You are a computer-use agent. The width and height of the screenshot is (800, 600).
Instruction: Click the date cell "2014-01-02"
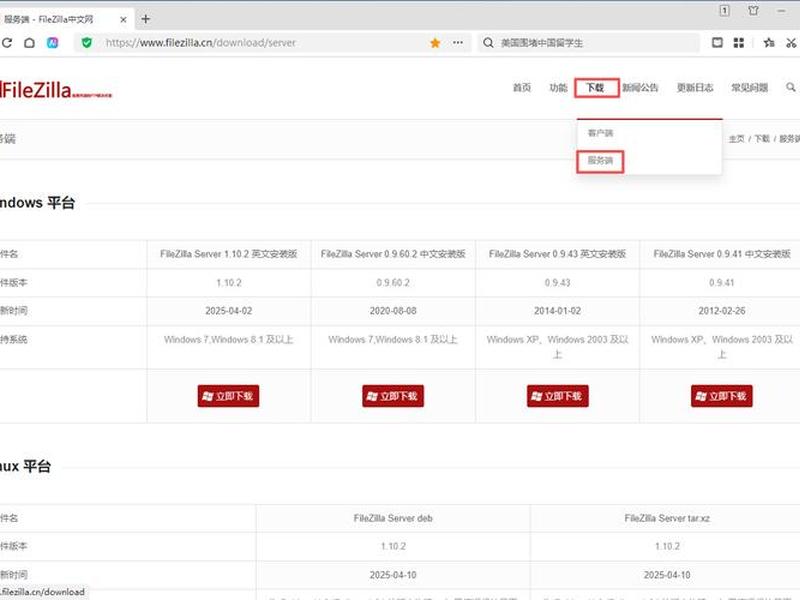(558, 311)
